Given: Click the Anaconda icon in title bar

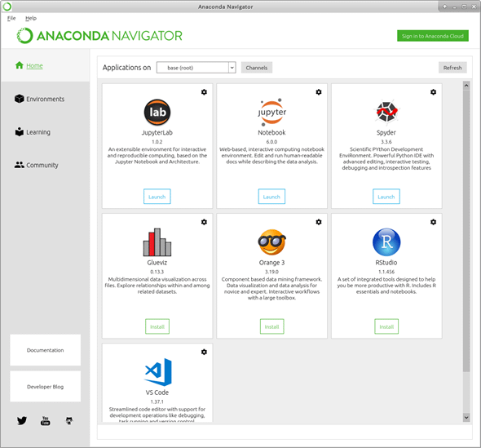Looking at the screenshot, I should pyautogui.click(x=7, y=7).
